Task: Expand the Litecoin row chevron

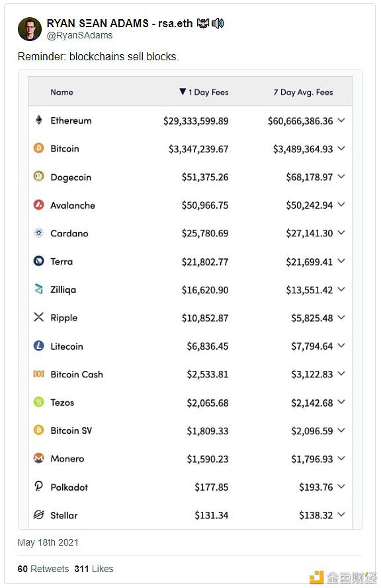Action: [x=341, y=346]
